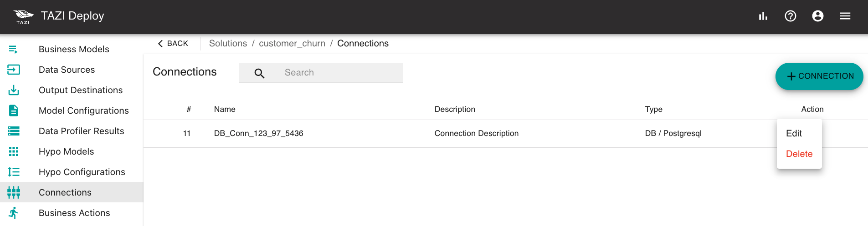The width and height of the screenshot is (868, 226).
Task: Add a new connection with + CONNECTION
Action: 819,76
